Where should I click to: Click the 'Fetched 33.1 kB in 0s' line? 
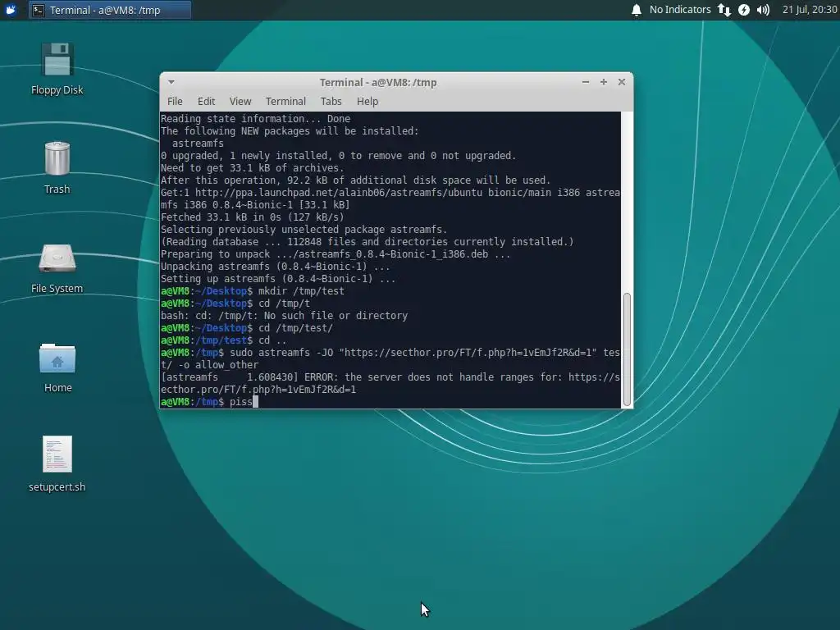point(253,217)
